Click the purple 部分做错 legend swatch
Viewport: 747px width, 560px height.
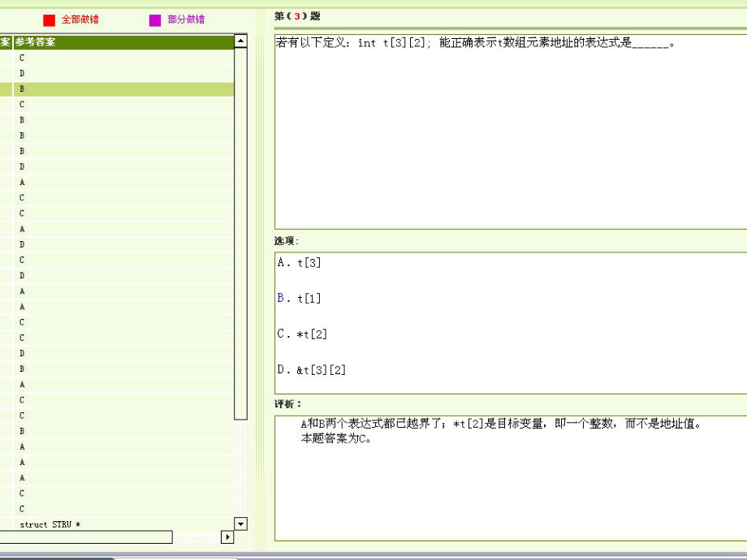[155, 20]
